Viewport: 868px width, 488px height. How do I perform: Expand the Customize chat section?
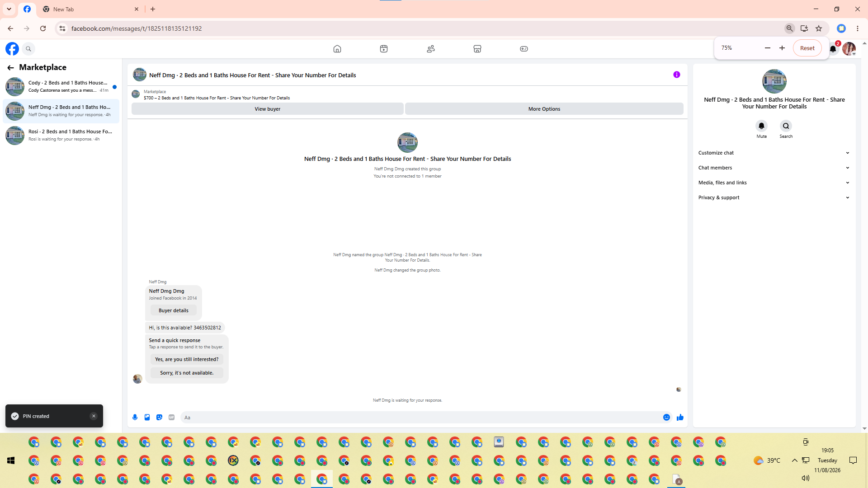pos(774,153)
